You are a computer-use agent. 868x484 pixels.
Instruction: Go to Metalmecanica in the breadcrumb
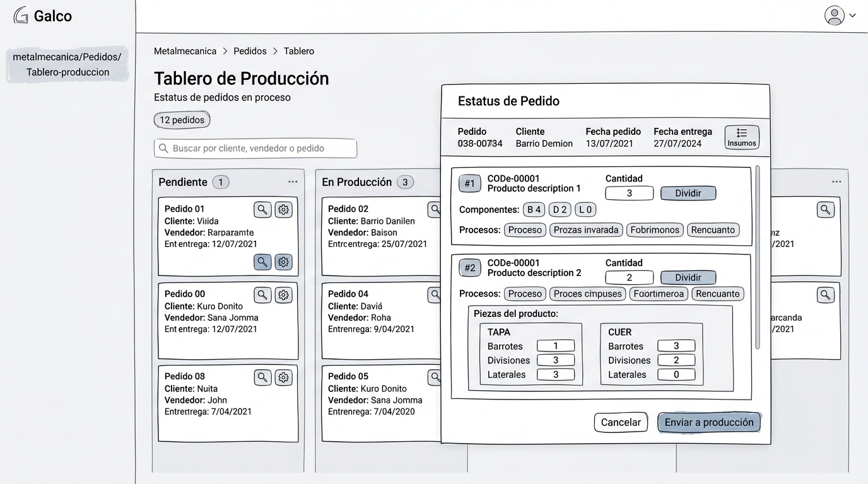185,51
